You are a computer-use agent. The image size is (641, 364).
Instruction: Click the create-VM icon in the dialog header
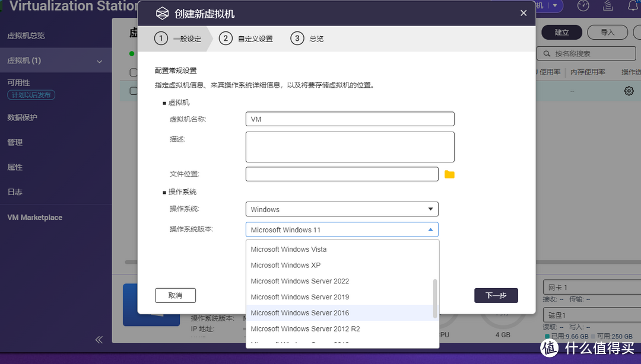click(162, 12)
